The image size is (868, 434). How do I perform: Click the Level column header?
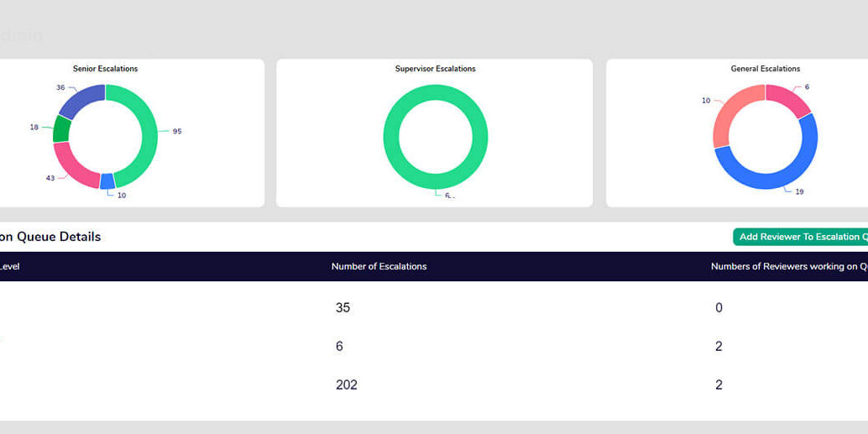[10, 266]
